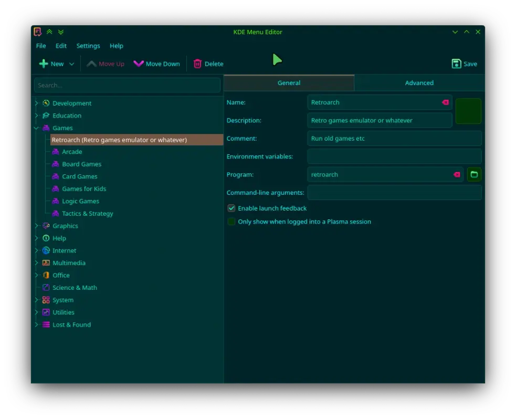Click the Save disk icon button
The image size is (516, 420).
[x=465, y=64]
